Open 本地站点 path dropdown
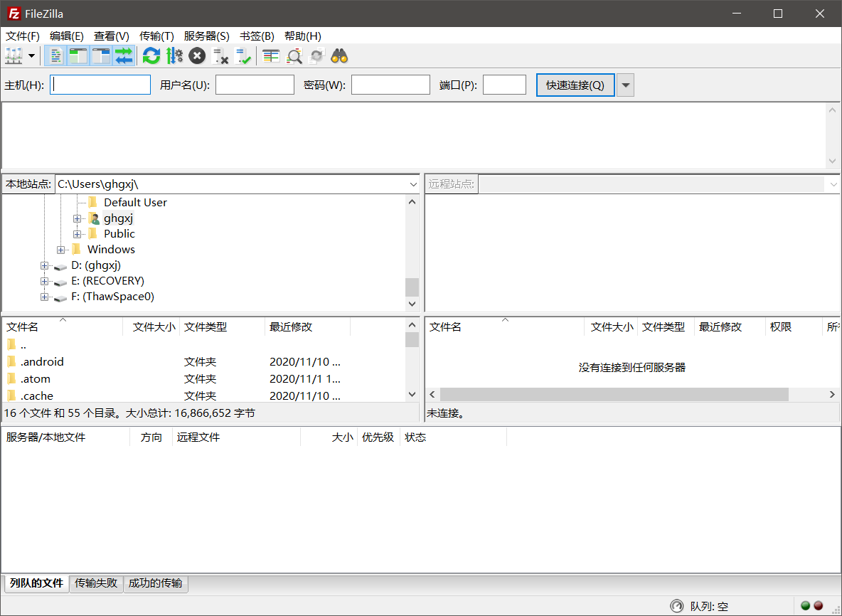This screenshot has width=842, height=616. [x=413, y=184]
